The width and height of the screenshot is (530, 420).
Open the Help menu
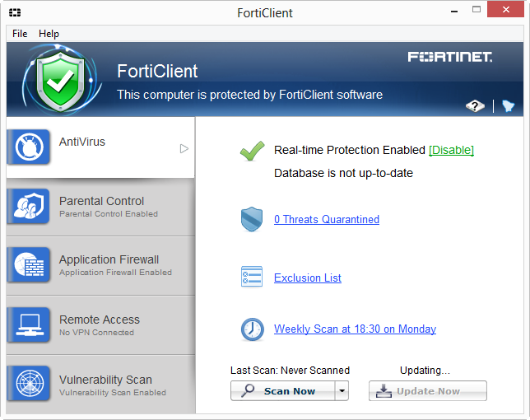[49, 34]
